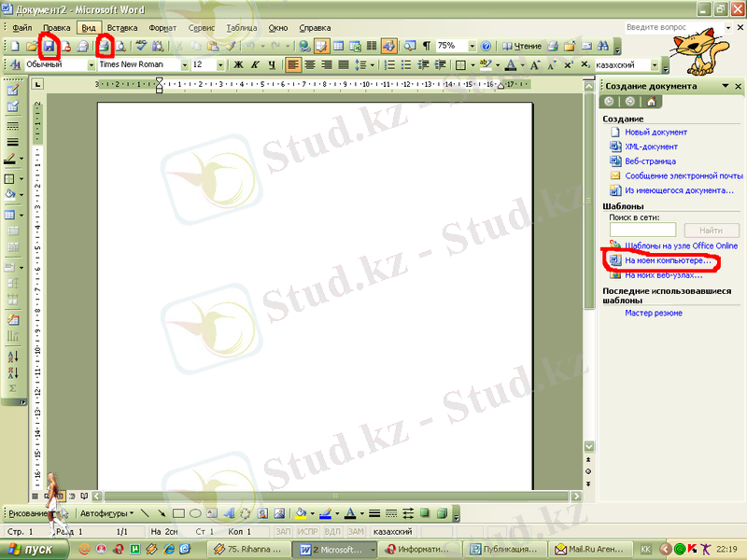Open the Таблица menu
The width and height of the screenshot is (747, 560).
(x=242, y=28)
